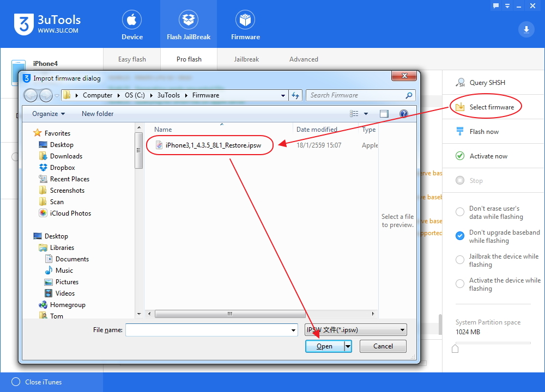545x392 pixels.
Task: Select iPhone3,1_4.3.5_8L1_Restore.ipsw file
Action: (209, 145)
